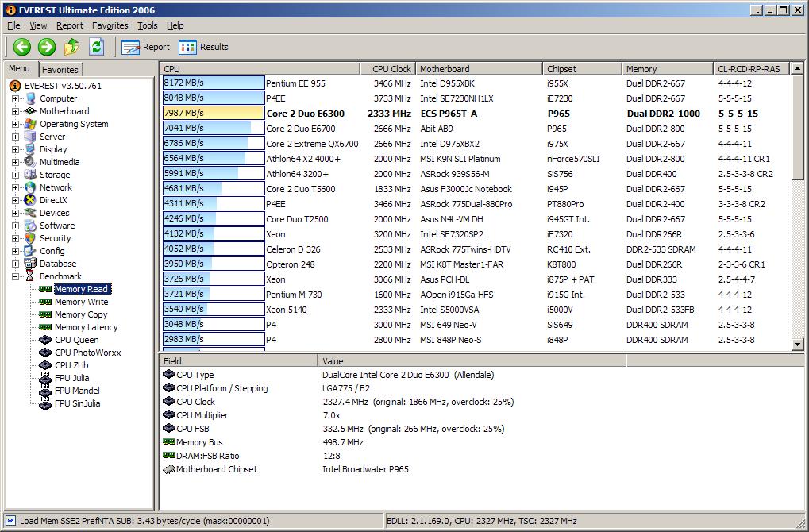
Task: Open the Tools menu
Action: click(148, 25)
